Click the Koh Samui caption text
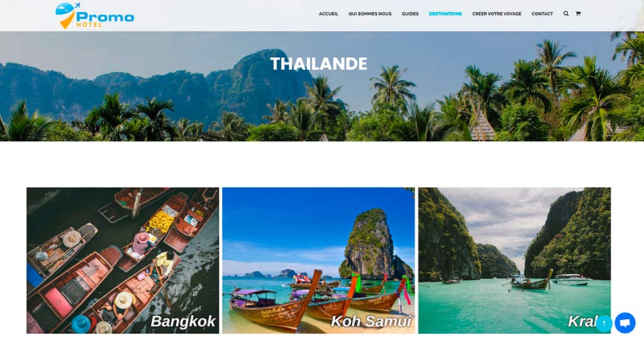 coord(371,321)
